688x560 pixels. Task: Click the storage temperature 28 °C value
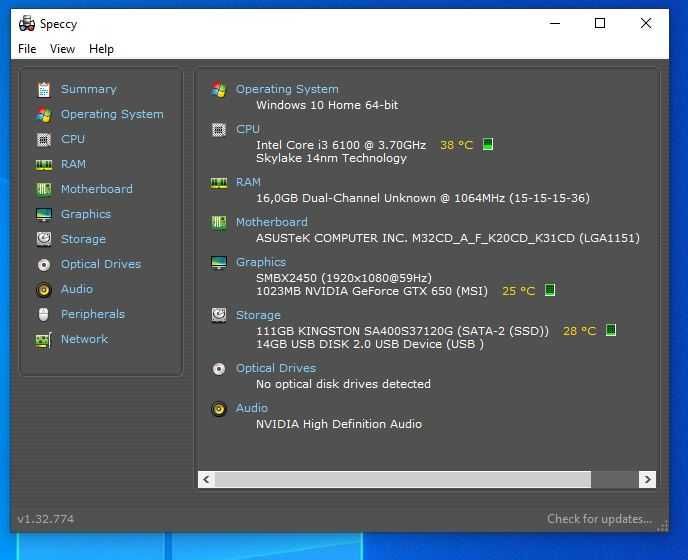click(x=579, y=331)
